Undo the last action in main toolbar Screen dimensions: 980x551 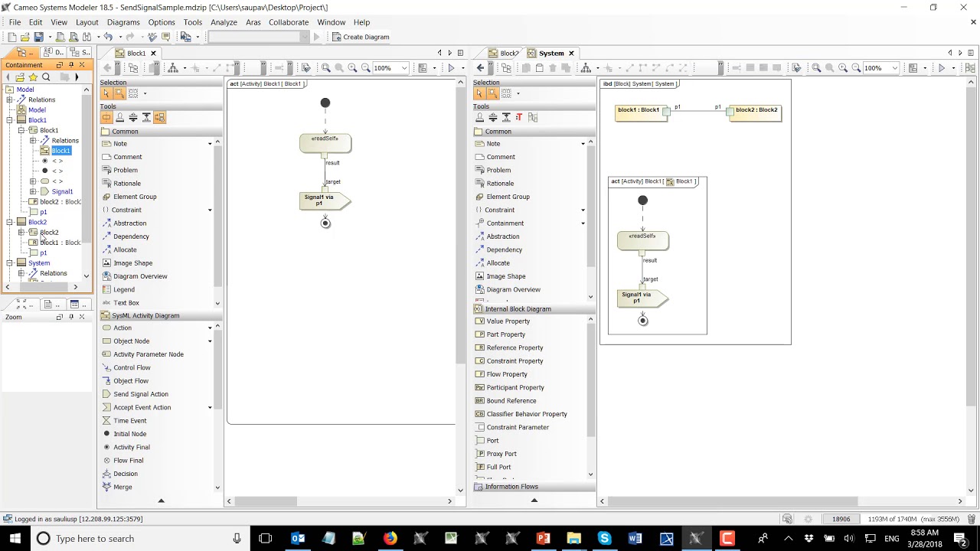click(108, 37)
